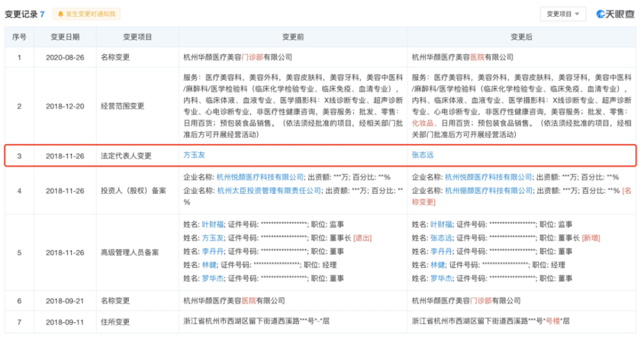The image size is (644, 339).
Task: Click 住所变更 in row 7
Action: (x=115, y=322)
